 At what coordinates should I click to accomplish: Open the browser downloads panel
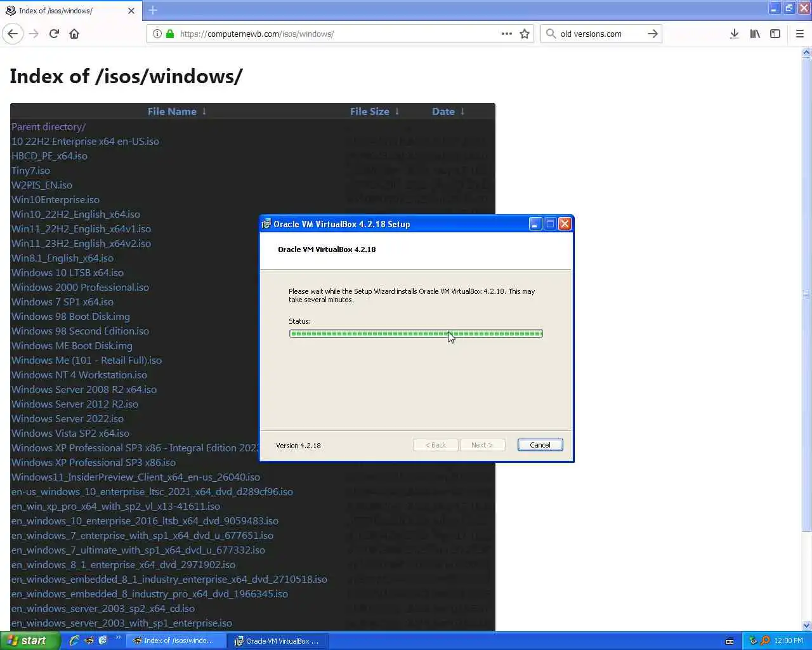734,34
